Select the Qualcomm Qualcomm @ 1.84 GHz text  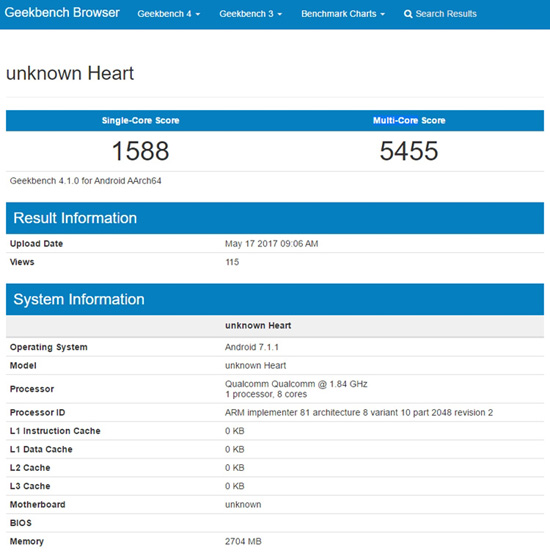[x=296, y=384]
